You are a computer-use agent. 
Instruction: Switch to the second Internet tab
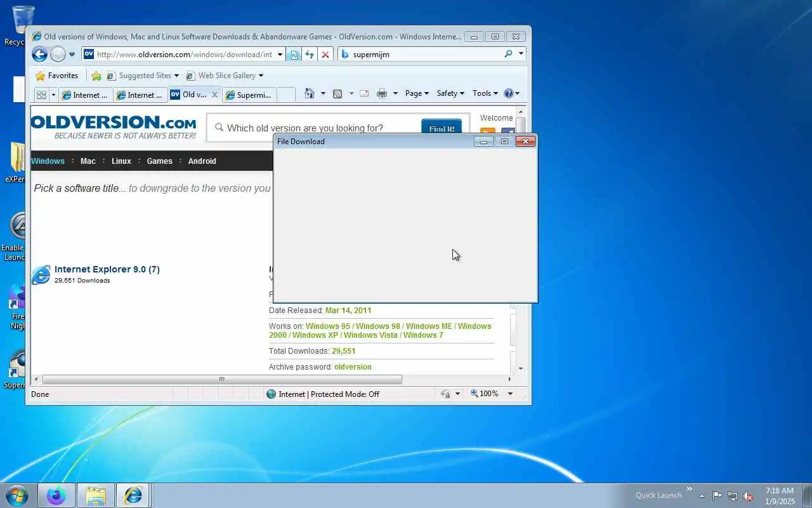point(140,95)
